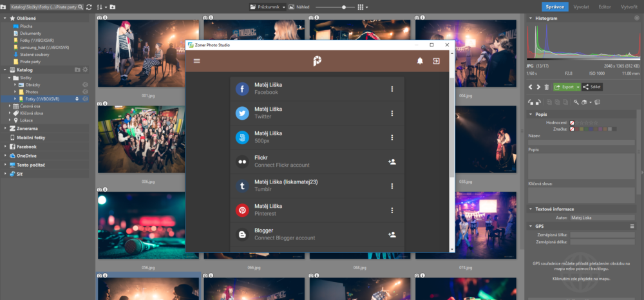Rotate the photo left
The height and width of the screenshot is (300, 644).
tap(531, 102)
